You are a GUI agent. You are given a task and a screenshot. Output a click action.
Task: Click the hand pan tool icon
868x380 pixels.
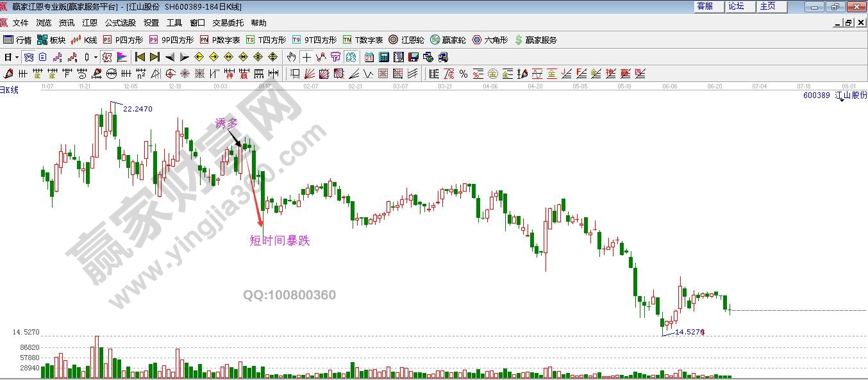[292, 57]
